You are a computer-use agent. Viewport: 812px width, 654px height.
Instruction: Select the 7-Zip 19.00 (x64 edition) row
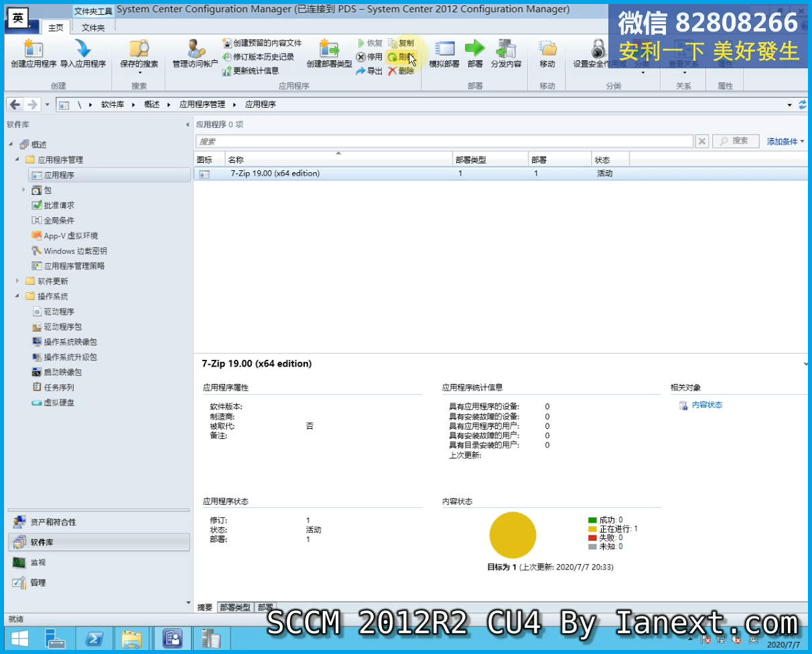[x=500, y=174]
